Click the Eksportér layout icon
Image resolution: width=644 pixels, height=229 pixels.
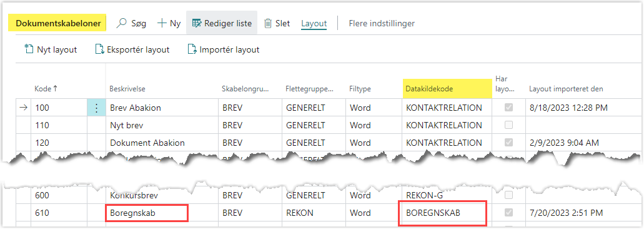point(99,49)
